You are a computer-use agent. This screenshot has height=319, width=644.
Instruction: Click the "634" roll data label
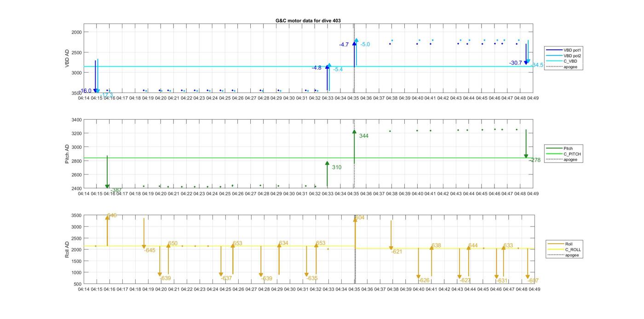[284, 244]
